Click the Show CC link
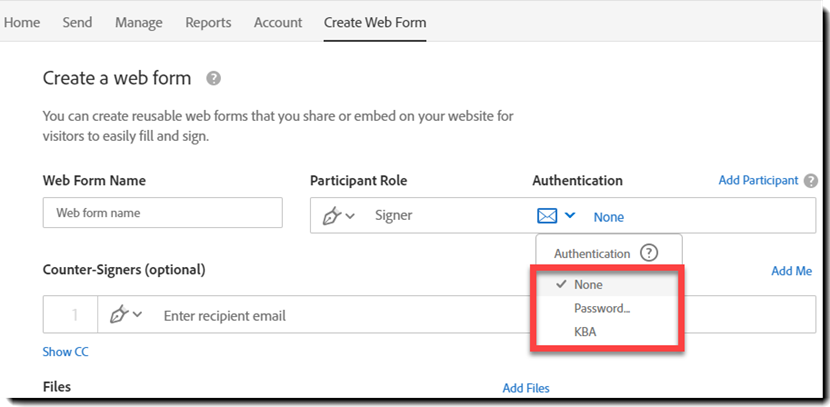This screenshot has height=407, width=830. tap(65, 352)
